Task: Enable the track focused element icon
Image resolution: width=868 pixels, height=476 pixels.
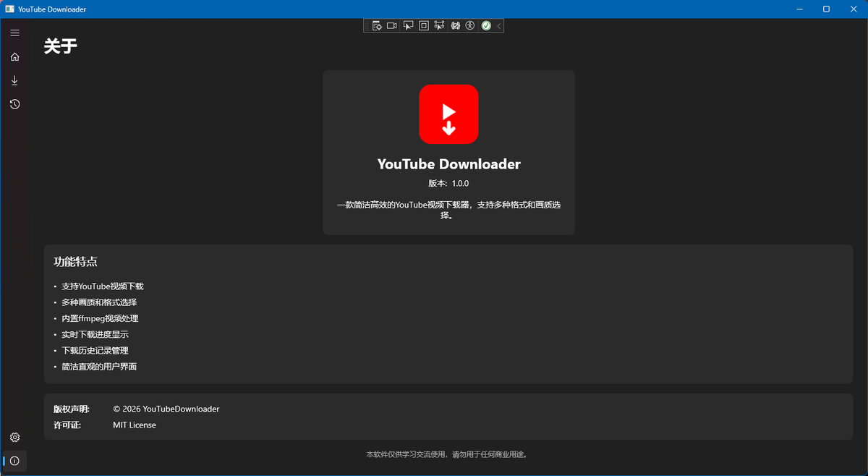Action: point(439,25)
